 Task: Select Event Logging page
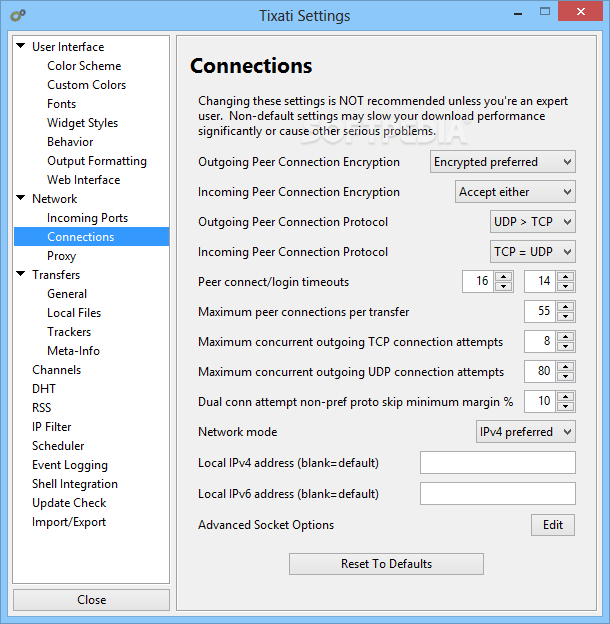[x=70, y=465]
